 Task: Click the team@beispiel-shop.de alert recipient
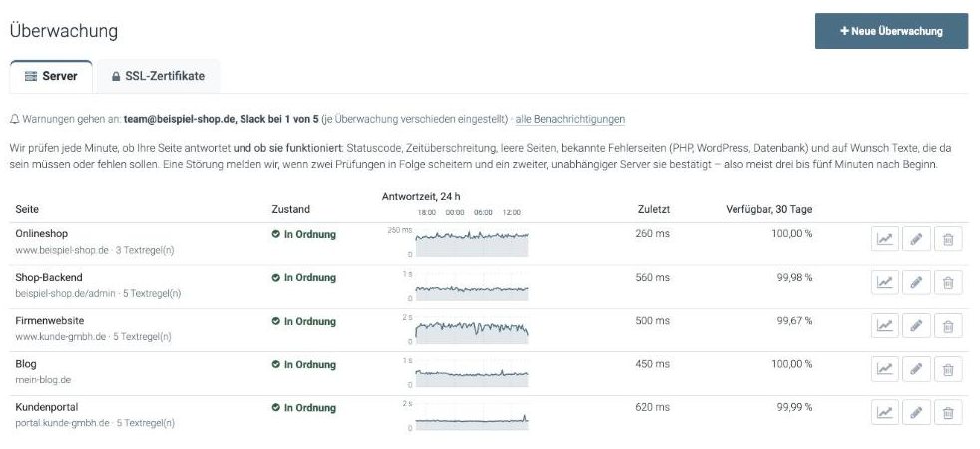178,119
